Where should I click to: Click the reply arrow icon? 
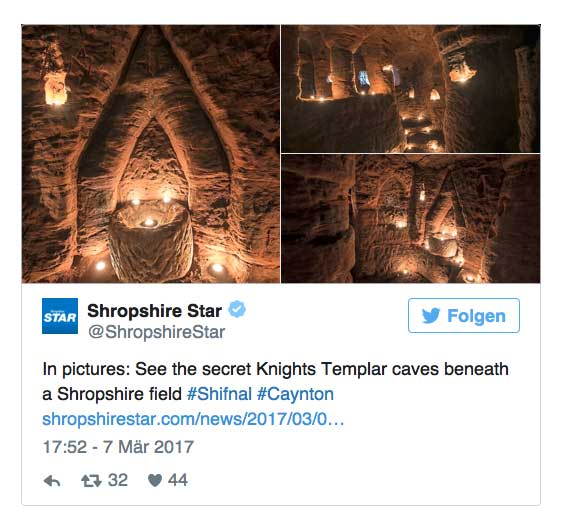[52, 481]
